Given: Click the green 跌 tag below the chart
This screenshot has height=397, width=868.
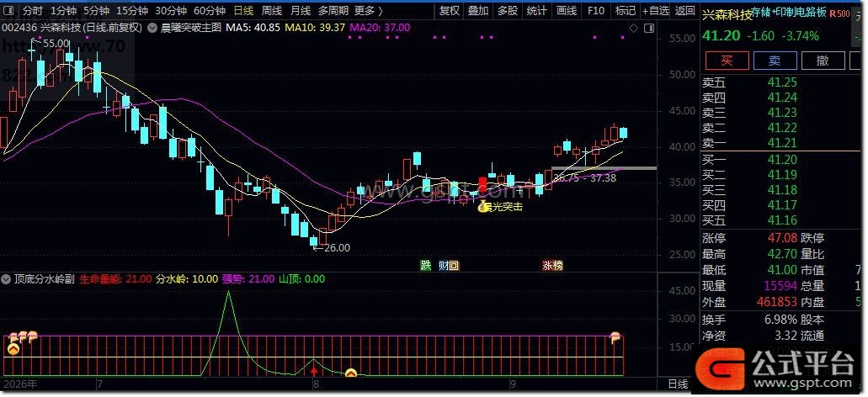Looking at the screenshot, I should pos(425,266).
